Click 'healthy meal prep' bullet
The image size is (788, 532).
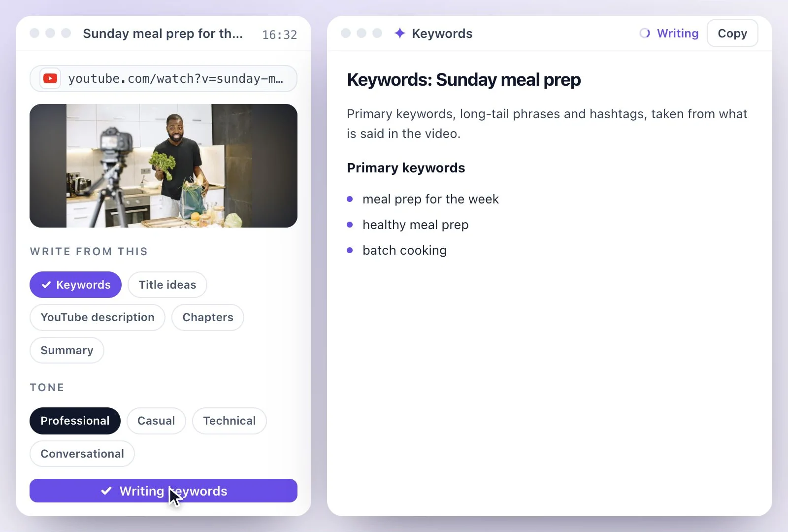(416, 225)
